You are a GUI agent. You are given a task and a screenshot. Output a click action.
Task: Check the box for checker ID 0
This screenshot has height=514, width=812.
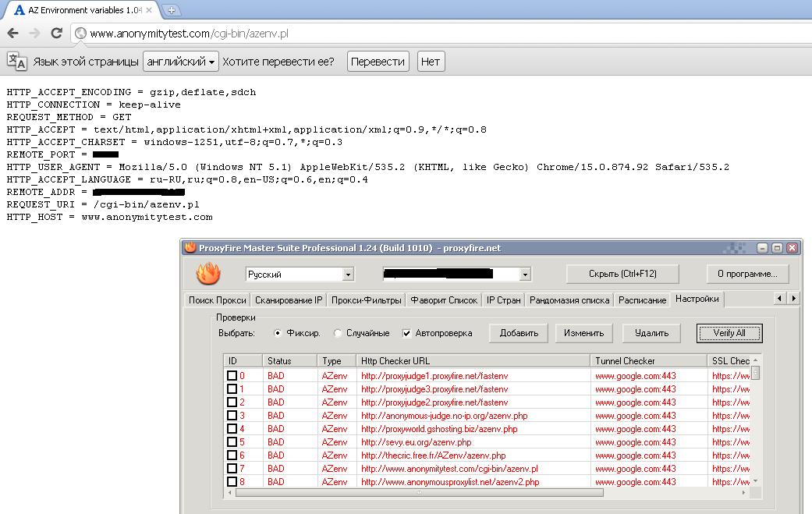click(x=232, y=376)
